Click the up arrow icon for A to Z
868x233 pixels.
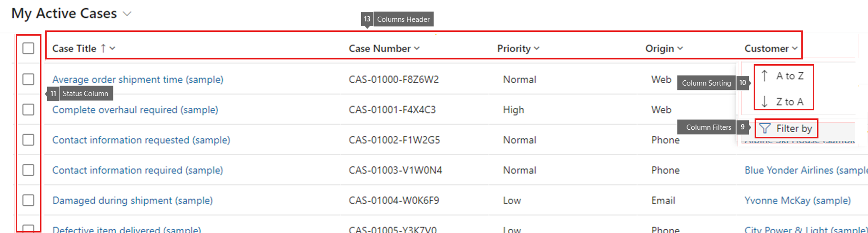coord(765,76)
